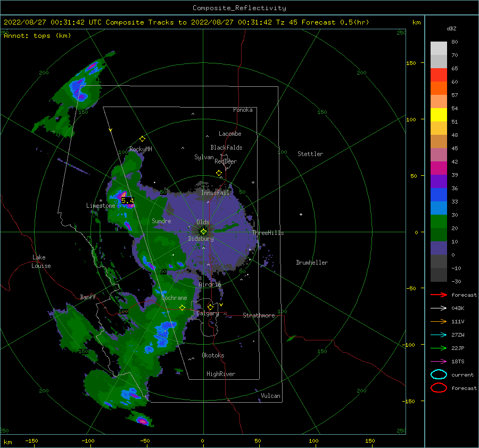Click the Lacombe city label
Viewport: 479px width, 448px height.
230,134
